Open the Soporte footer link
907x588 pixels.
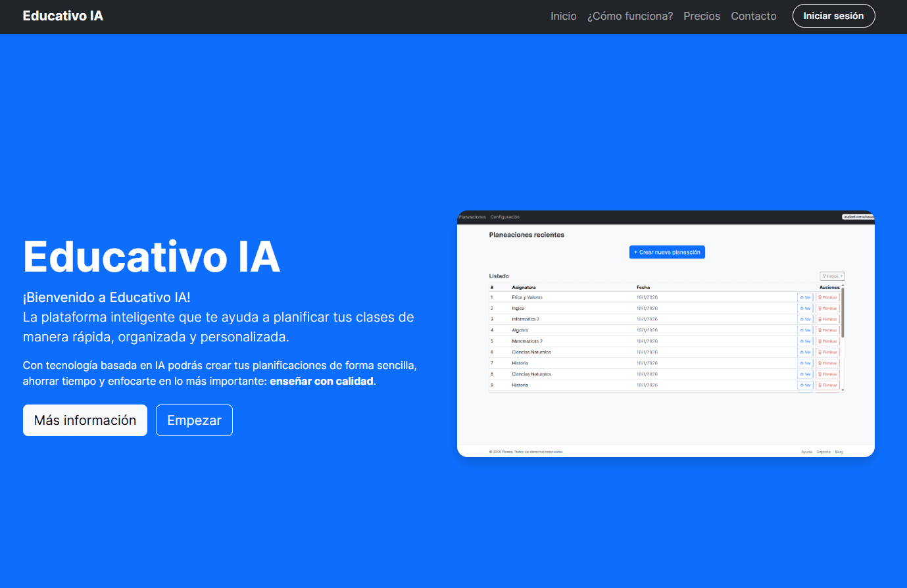point(823,452)
